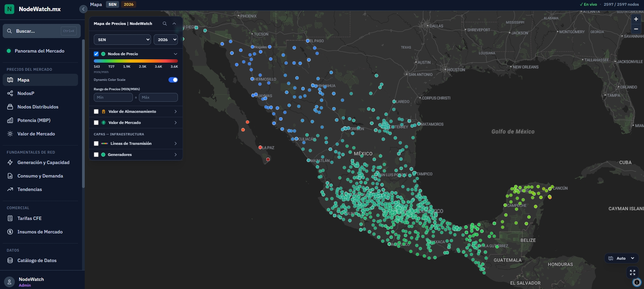Enable Valor de Almacenamiento layer checkbox
Viewport: 644px width, 289px height.
pos(96,111)
